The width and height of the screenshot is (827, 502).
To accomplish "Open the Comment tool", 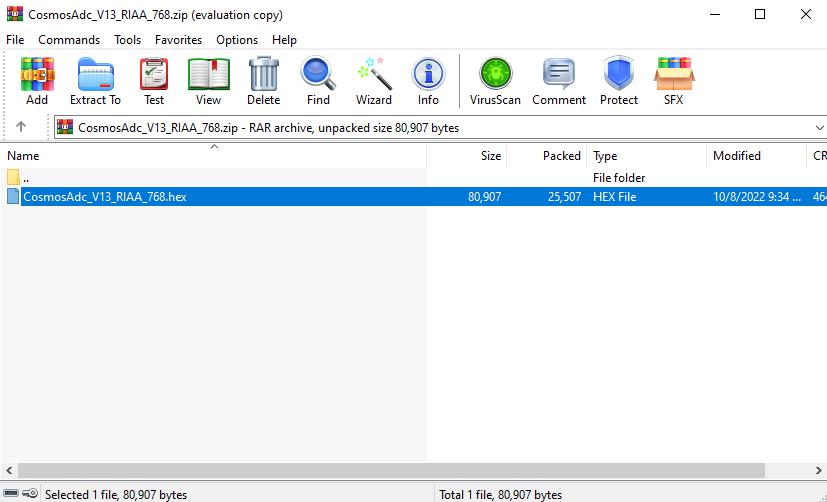I will [559, 74].
